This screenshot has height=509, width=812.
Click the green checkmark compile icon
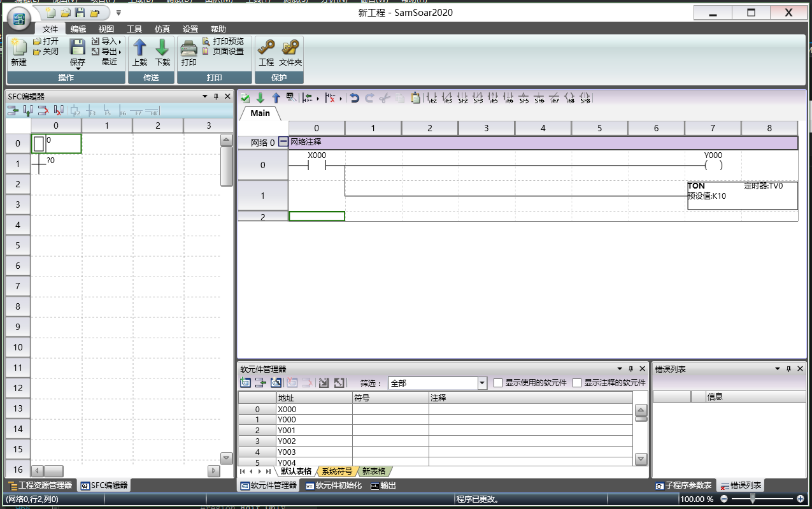tap(245, 98)
